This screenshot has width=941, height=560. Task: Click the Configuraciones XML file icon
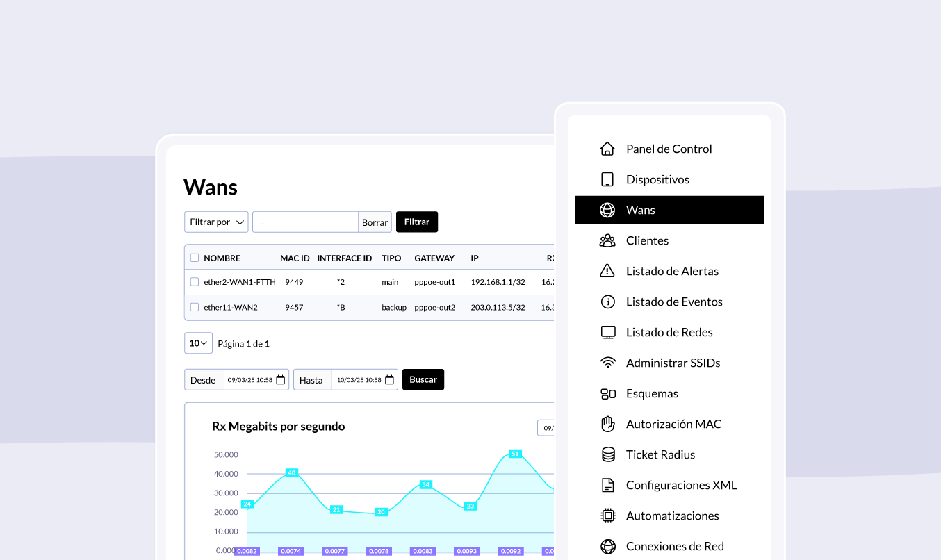[607, 485]
